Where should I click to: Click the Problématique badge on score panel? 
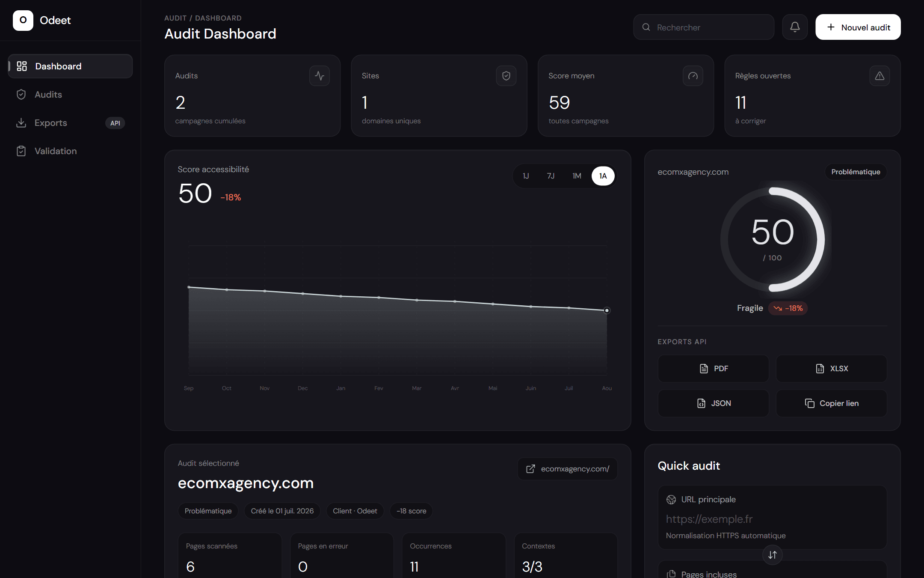(x=856, y=172)
